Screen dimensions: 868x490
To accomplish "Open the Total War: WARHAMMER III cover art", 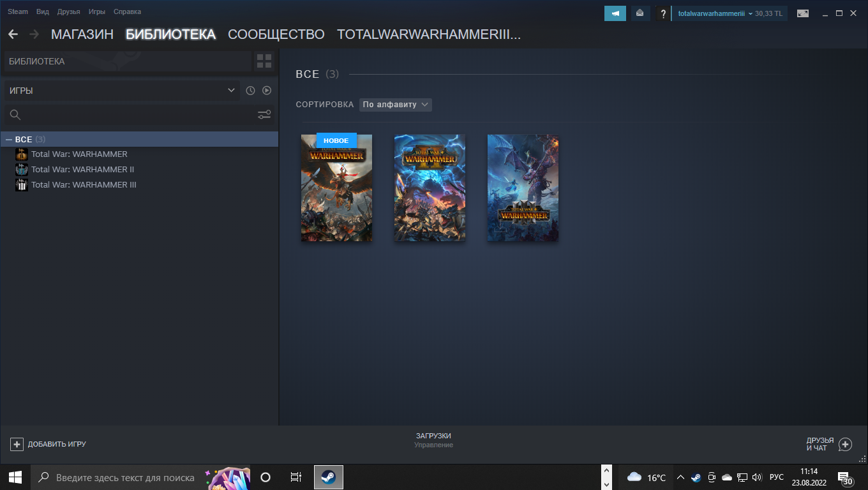I will coord(523,188).
